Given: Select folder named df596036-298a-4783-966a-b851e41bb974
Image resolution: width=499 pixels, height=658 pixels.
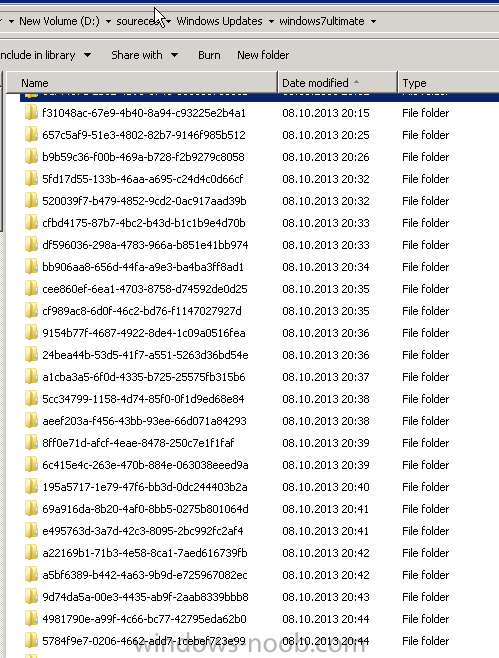Looking at the screenshot, I should tap(145, 245).
